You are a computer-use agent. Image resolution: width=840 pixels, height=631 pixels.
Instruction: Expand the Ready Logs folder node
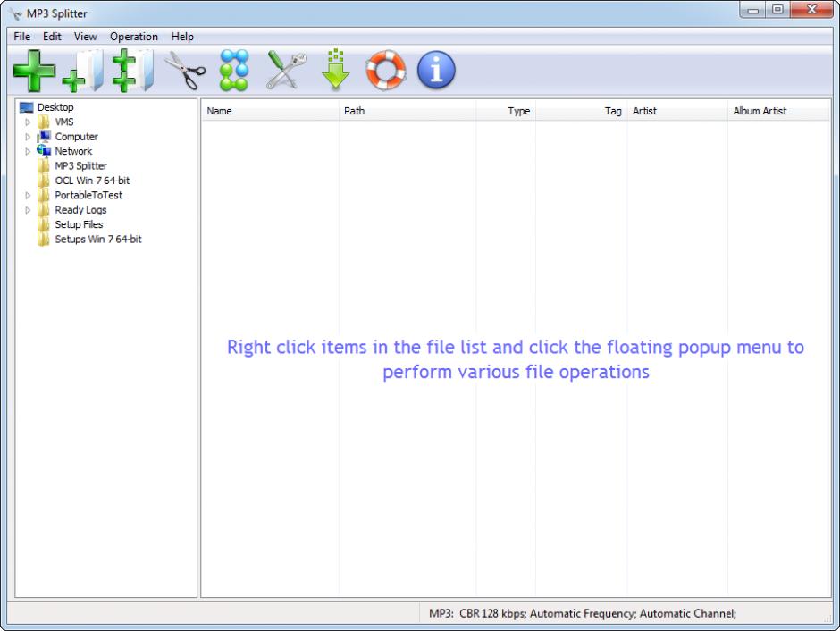pos(28,210)
